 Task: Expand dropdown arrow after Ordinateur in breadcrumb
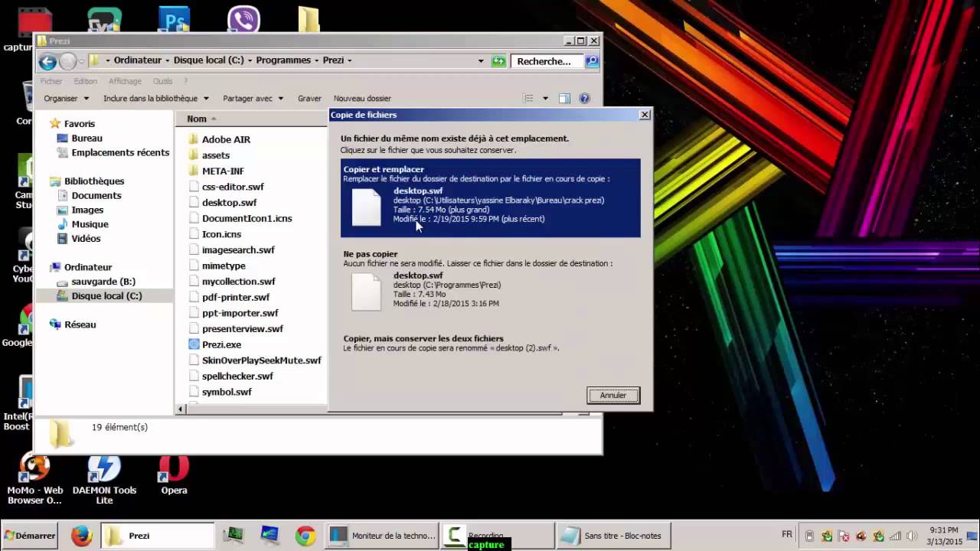(x=168, y=60)
